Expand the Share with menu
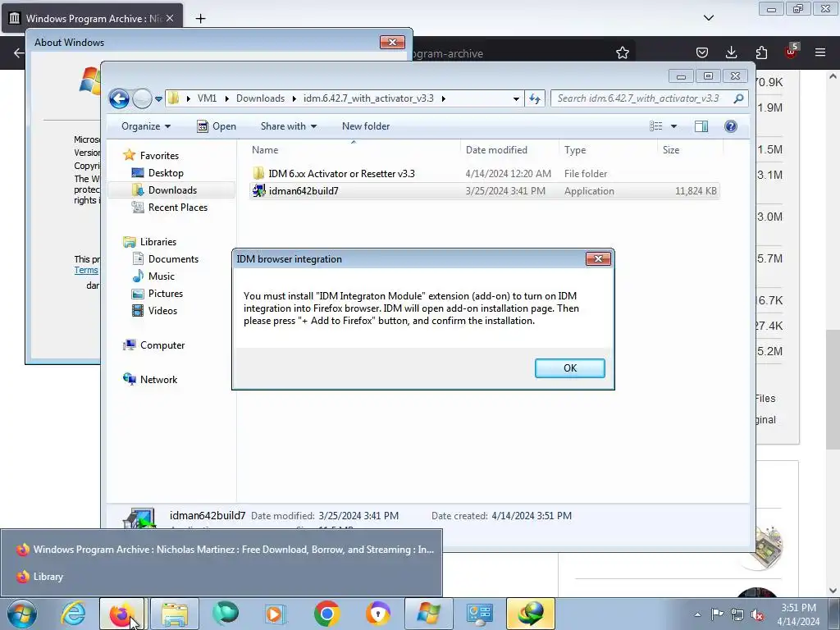This screenshot has height=630, width=840. tap(288, 126)
